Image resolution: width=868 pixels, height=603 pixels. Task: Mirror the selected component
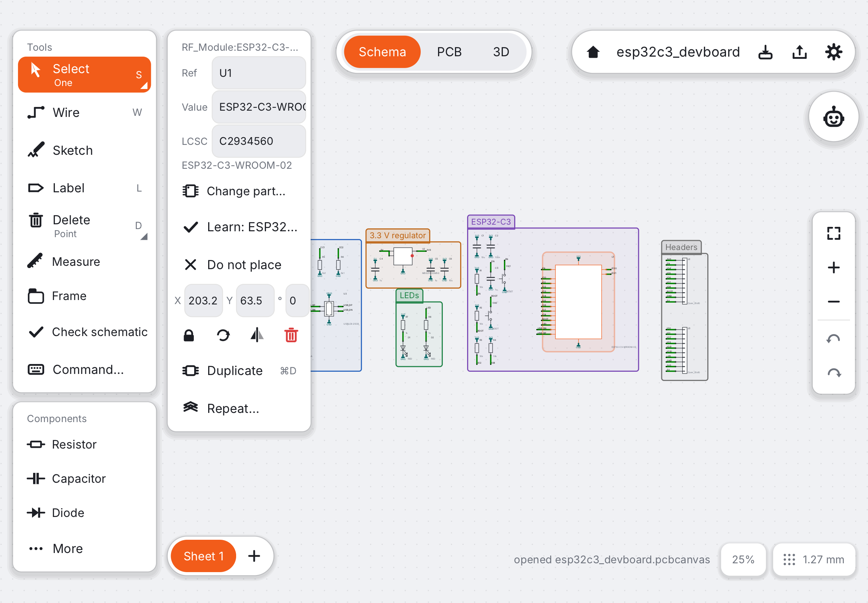[257, 335]
